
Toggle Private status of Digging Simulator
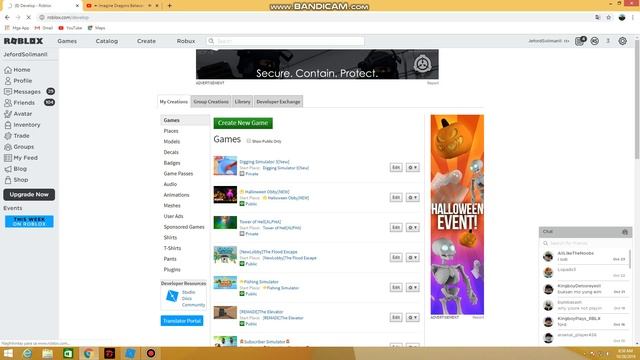click(242, 174)
